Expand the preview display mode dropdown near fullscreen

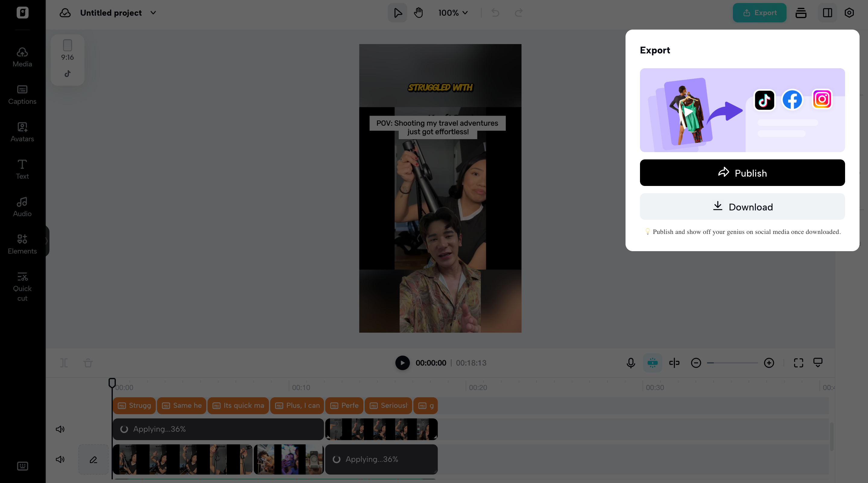[818, 363]
